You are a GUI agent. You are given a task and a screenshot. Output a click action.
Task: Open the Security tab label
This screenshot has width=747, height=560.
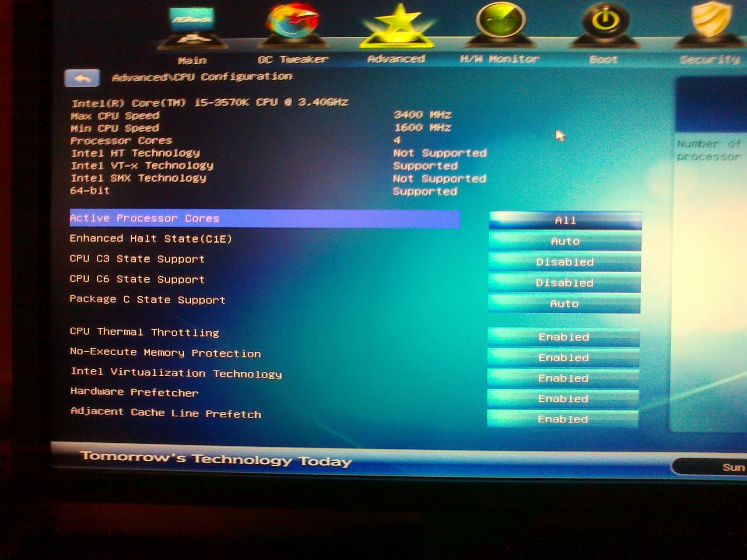[x=709, y=59]
